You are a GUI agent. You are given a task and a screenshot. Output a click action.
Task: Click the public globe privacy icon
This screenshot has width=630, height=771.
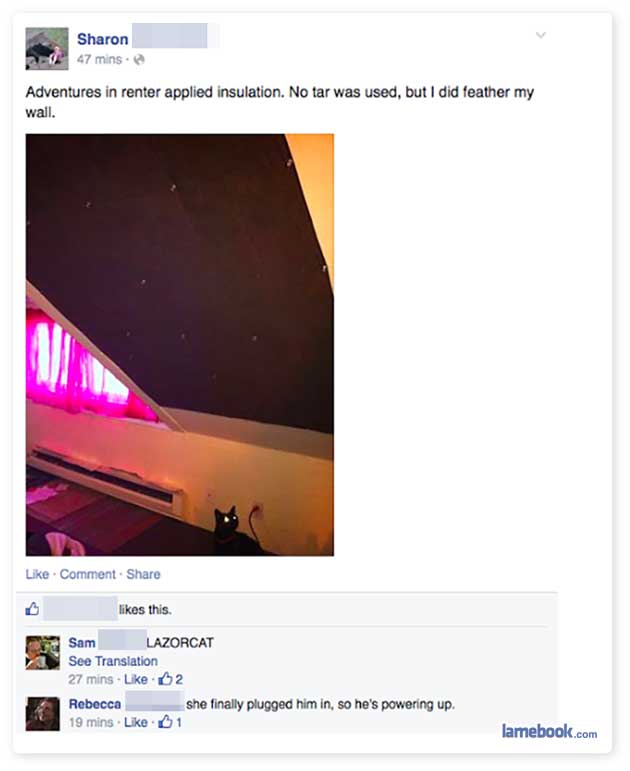point(139,59)
